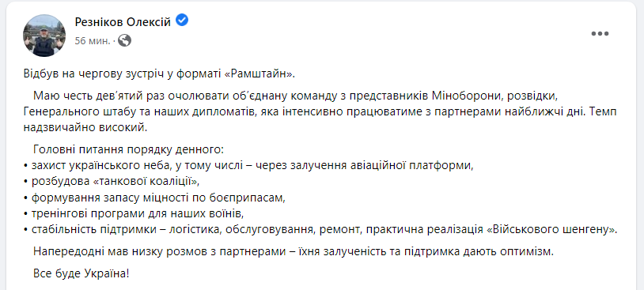The width and height of the screenshot is (644, 290).
Task: Open Резніков Олексій profile picture
Action: 44,36
